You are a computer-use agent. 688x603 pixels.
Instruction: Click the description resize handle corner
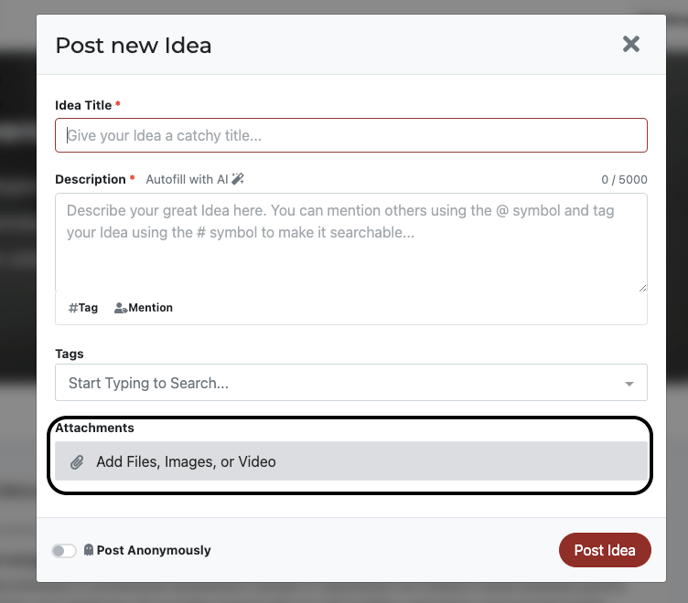[x=642, y=288]
